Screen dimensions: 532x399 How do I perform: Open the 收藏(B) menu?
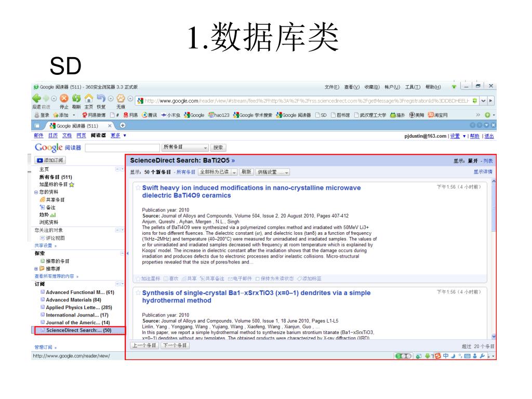pyautogui.click(x=372, y=87)
